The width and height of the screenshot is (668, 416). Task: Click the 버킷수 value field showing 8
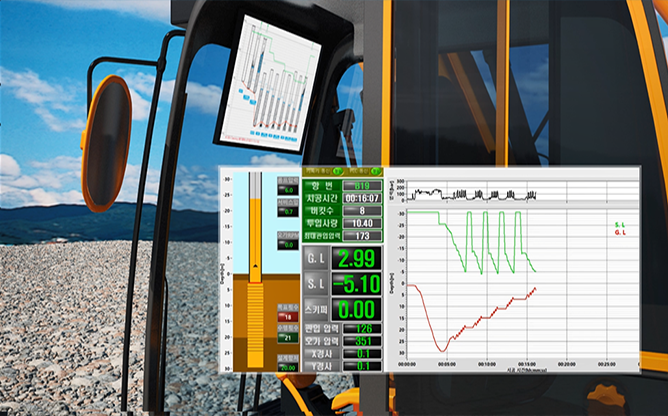point(362,211)
